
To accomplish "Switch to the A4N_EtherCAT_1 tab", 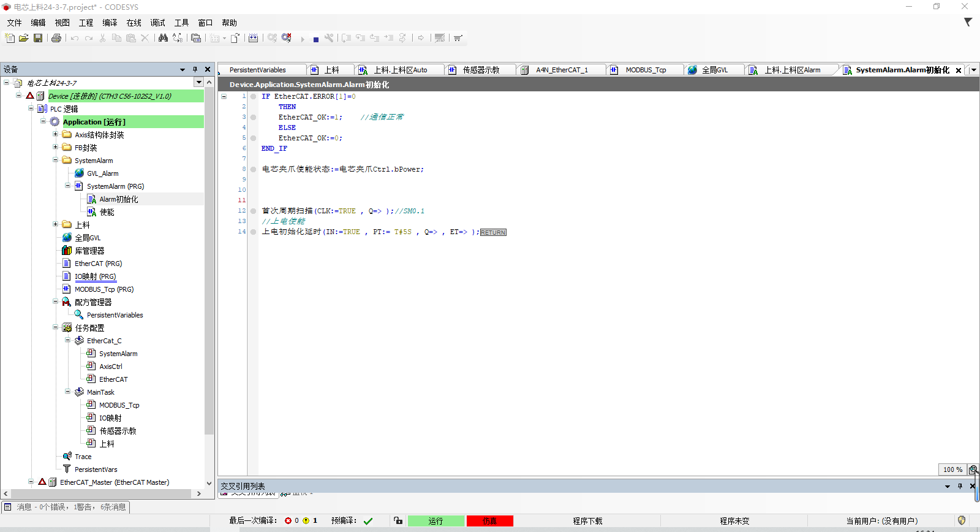I will [x=562, y=70].
